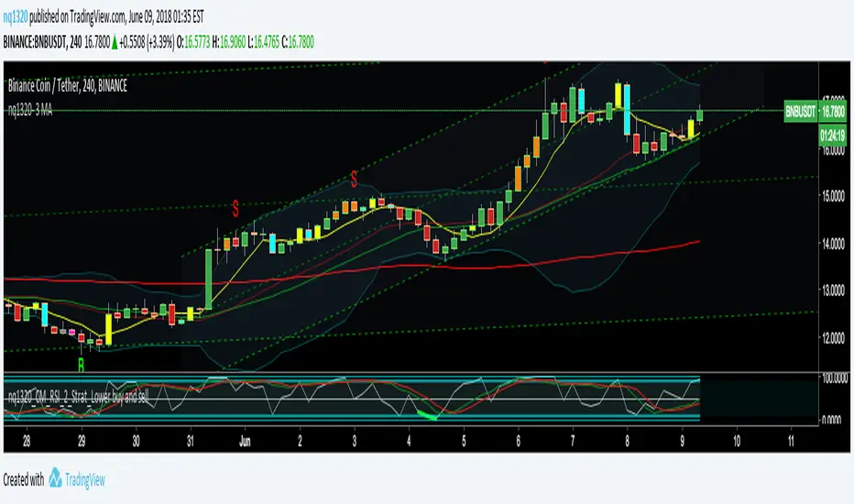Click the TradingView cloud logo icon
The image size is (854, 504).
click(x=55, y=477)
